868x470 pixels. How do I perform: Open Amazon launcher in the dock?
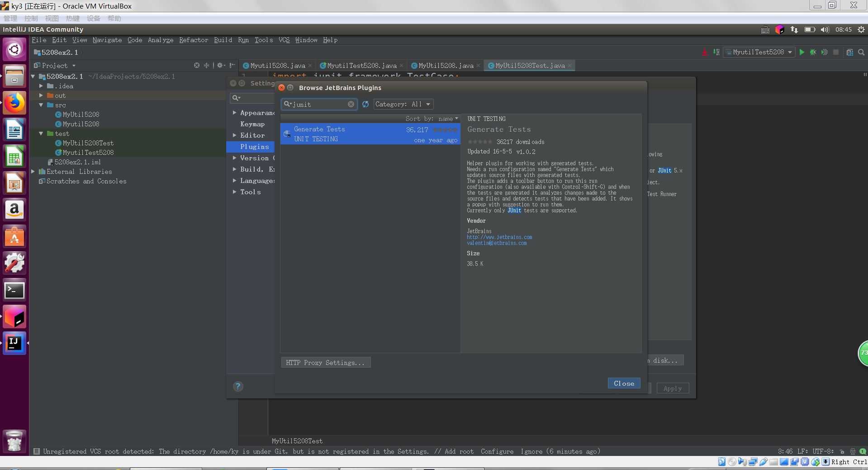coord(14,210)
